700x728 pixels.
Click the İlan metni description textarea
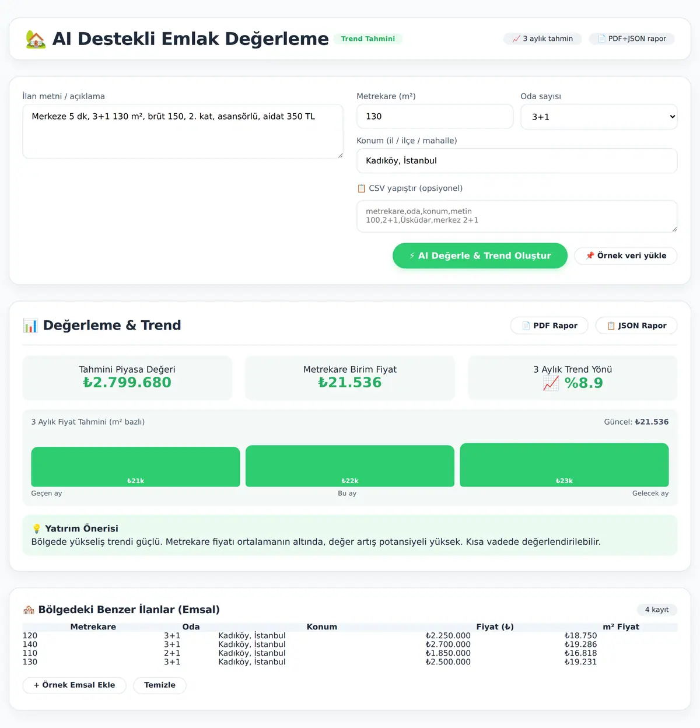(x=183, y=131)
